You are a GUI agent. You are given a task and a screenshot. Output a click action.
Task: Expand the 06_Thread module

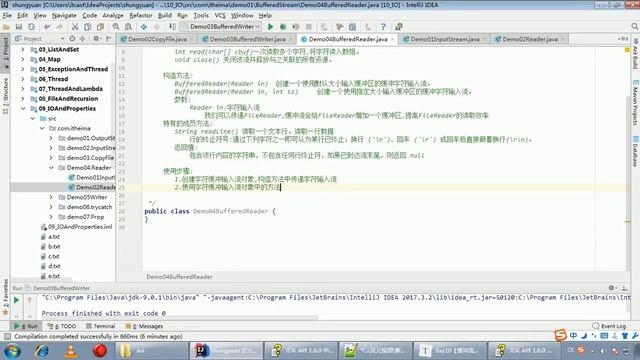point(23,79)
